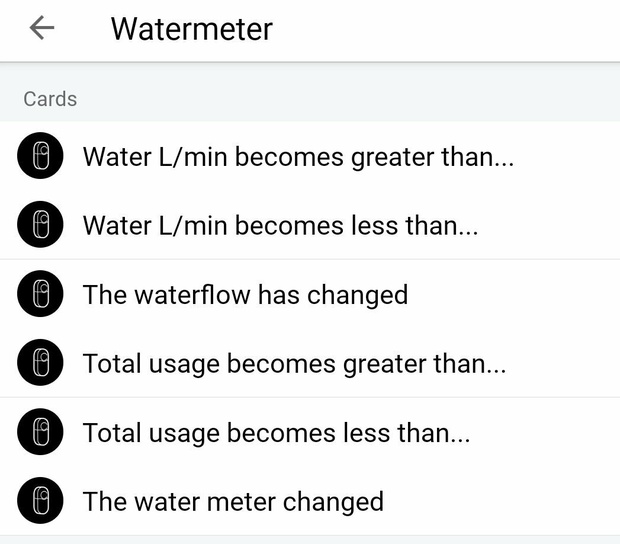Click watermeter icon beside 'Water L/min becomes greater than'
620x544 pixels.
(40, 155)
